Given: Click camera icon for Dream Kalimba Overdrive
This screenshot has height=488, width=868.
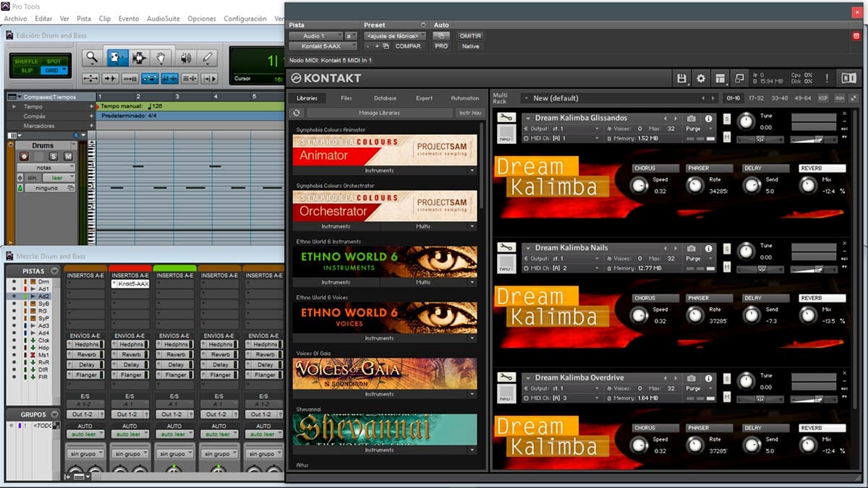Looking at the screenshot, I should point(692,378).
